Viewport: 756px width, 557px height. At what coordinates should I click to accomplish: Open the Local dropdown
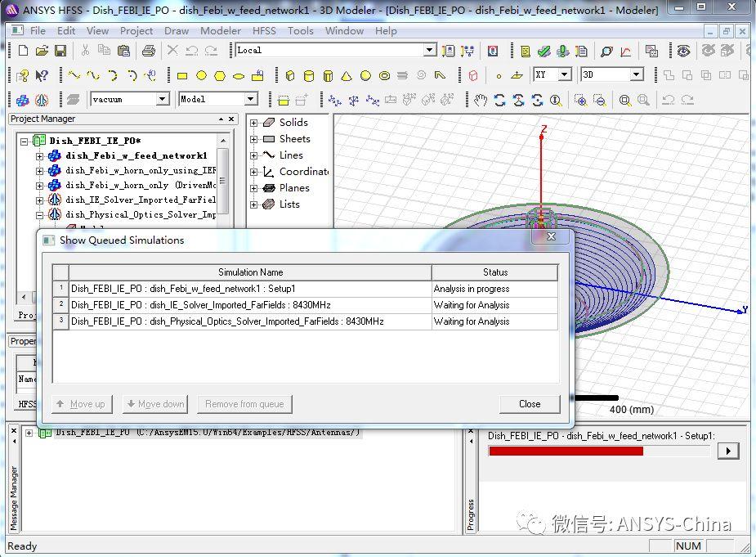tap(429, 50)
